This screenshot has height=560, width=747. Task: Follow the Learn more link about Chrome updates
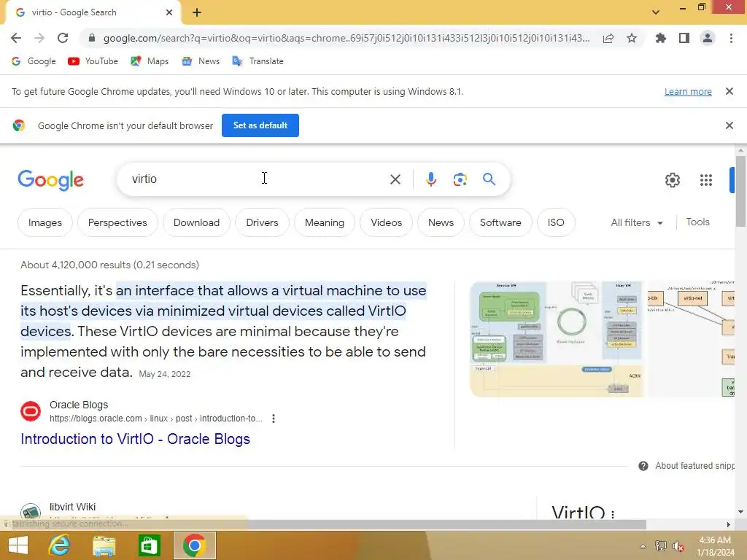coord(688,91)
